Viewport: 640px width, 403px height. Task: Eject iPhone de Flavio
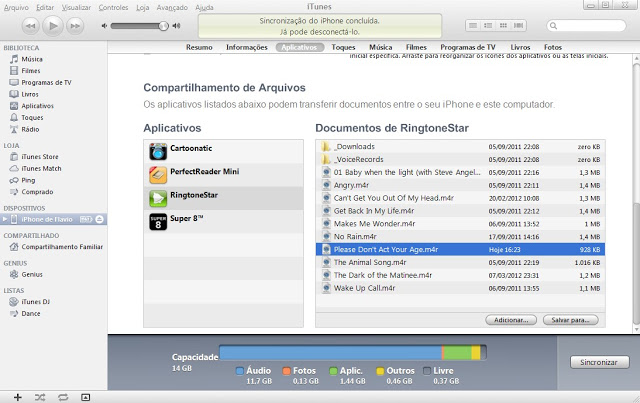coord(99,218)
